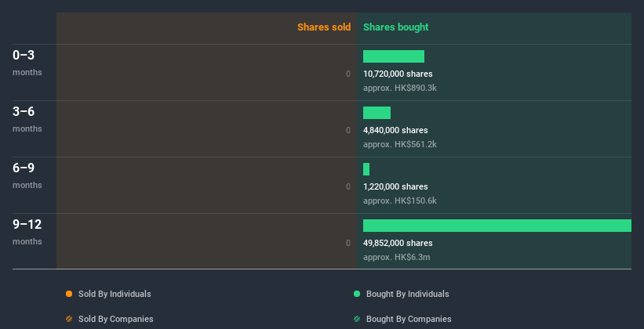Click the sold count 0 in 0–3 months row
644x329 pixels.
click(348, 74)
